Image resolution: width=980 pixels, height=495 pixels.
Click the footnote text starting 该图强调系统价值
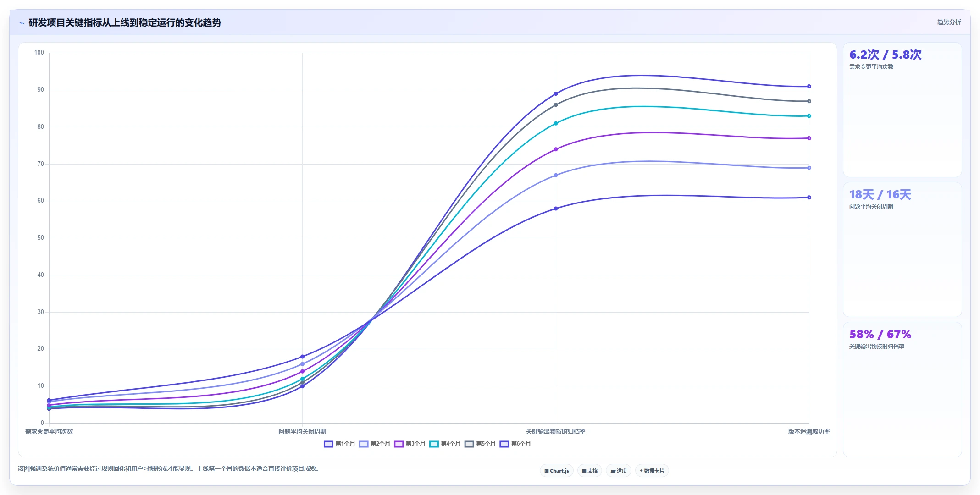168,468
